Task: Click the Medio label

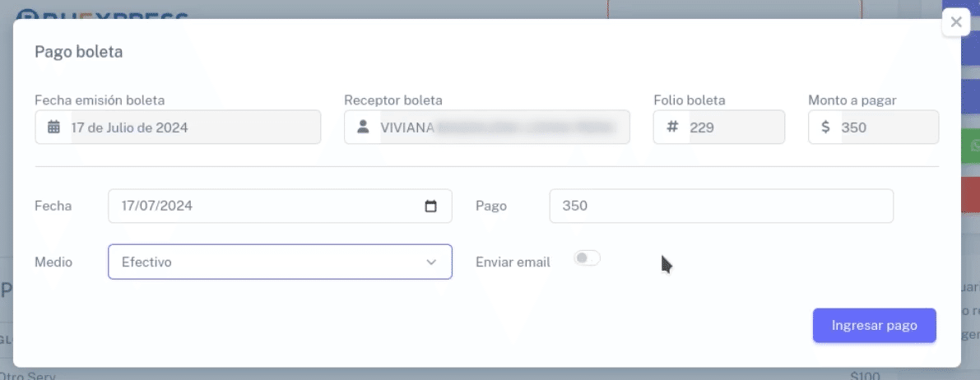Action: [x=53, y=262]
